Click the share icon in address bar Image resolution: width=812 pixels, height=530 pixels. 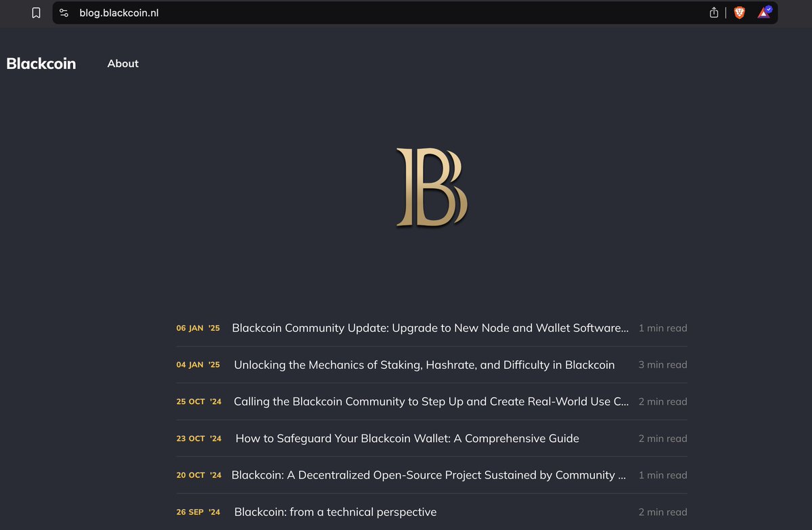[714, 13]
